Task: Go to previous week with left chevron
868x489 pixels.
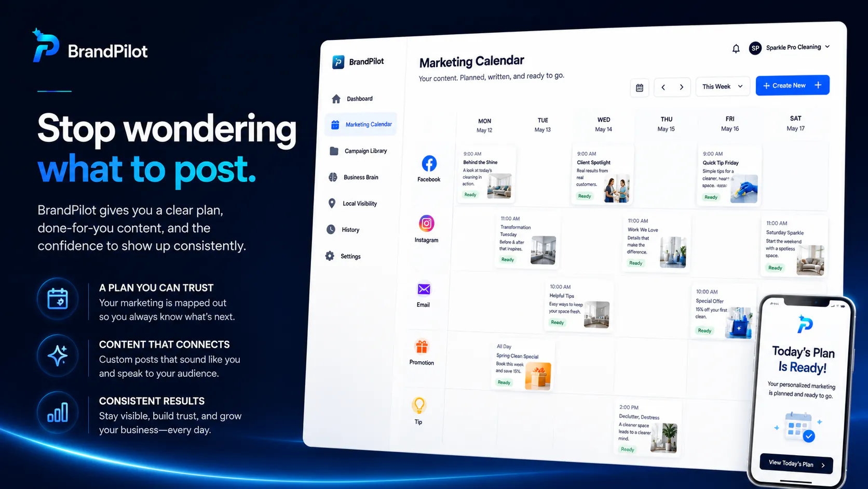Action: [x=663, y=87]
